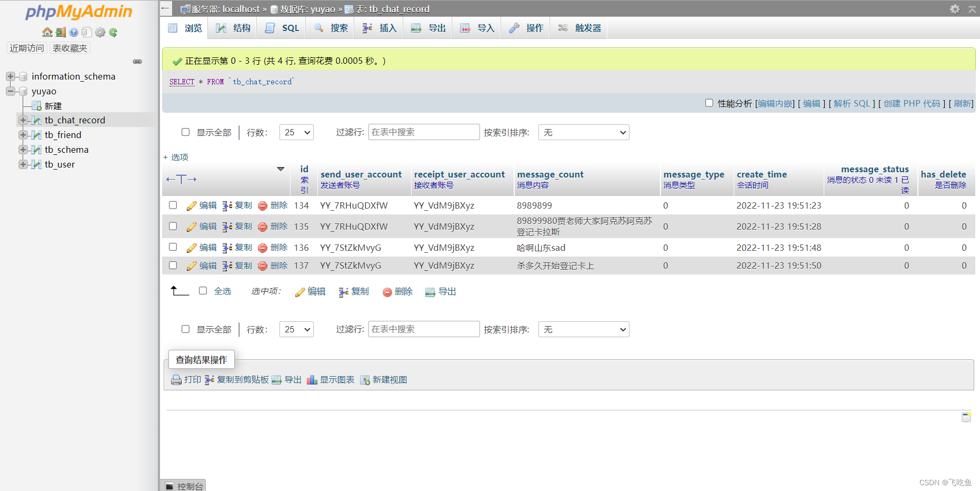This screenshot has width=980, height=491.
Task: Open phpMyAdmin documentation help icon
Action: pyautogui.click(x=74, y=32)
